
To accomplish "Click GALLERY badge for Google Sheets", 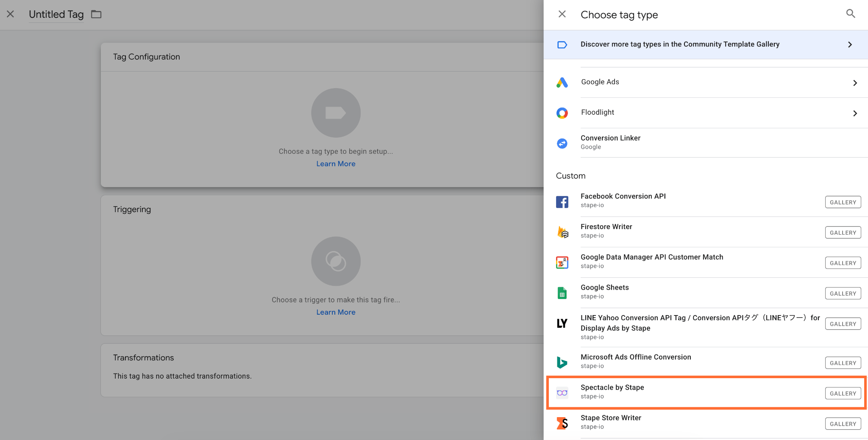I will 843,293.
